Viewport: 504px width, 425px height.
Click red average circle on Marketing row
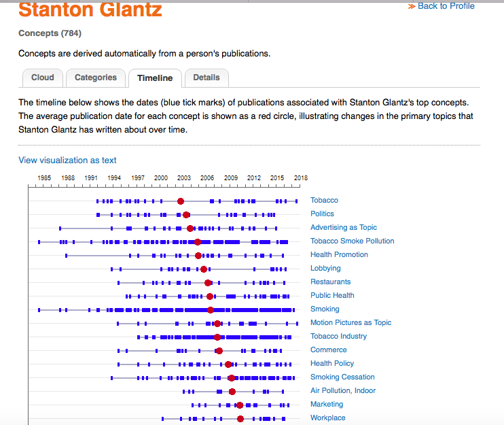240,405
